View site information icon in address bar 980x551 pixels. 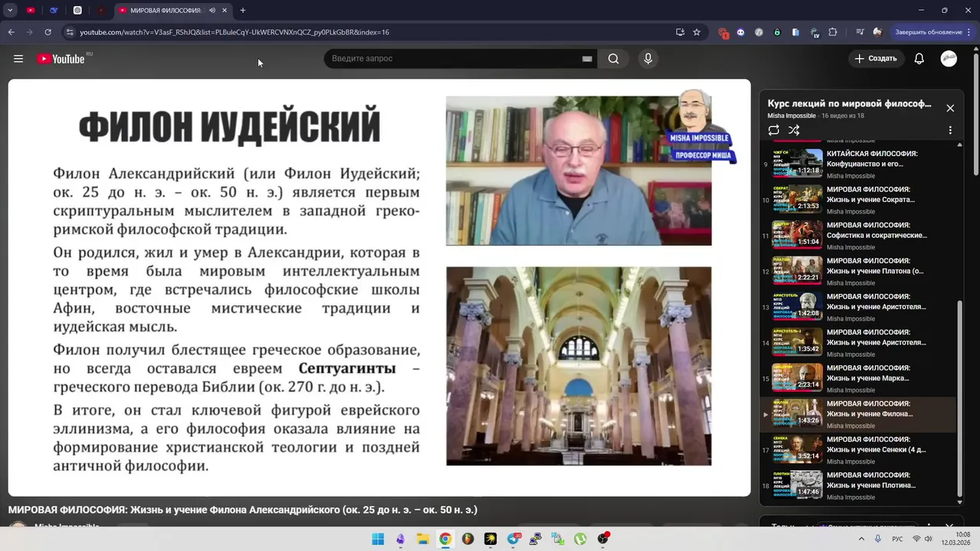click(70, 32)
